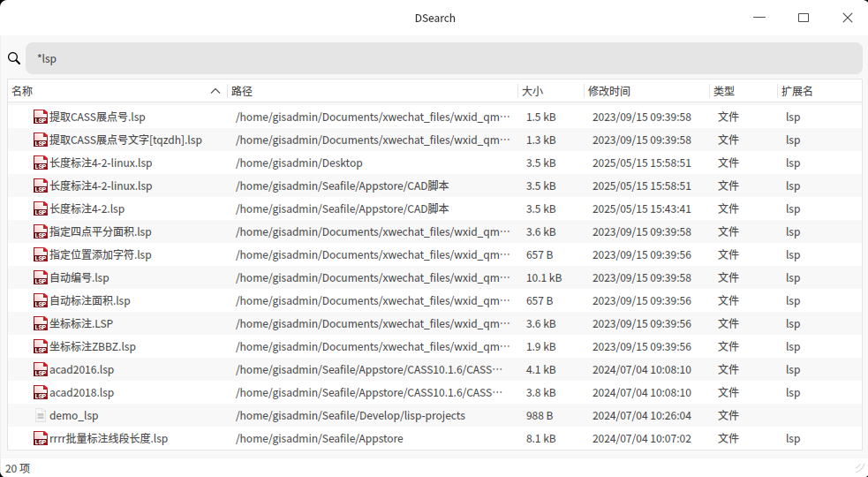Image resolution: width=868 pixels, height=477 pixels.
Task: Sort results by 路径 column
Action: point(242,91)
